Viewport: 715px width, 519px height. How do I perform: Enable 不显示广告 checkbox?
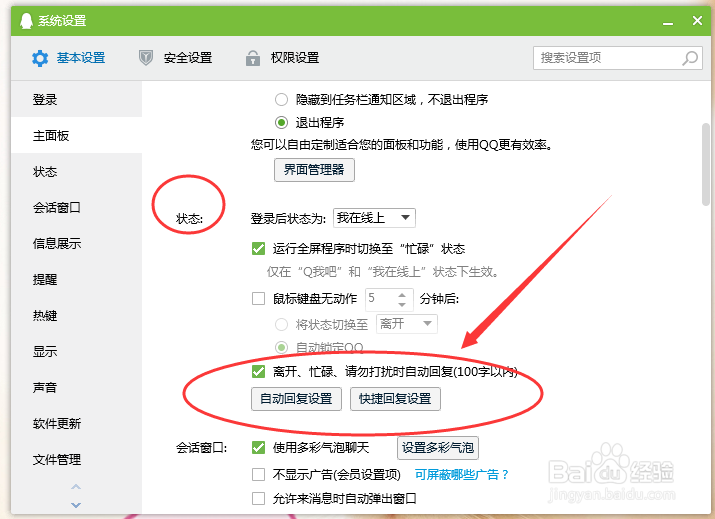pyautogui.click(x=259, y=475)
